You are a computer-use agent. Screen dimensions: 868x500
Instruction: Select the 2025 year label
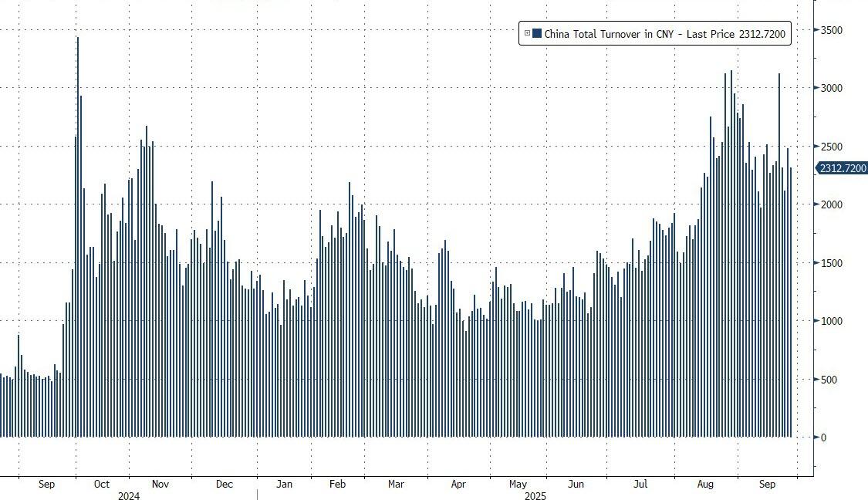coord(534,495)
